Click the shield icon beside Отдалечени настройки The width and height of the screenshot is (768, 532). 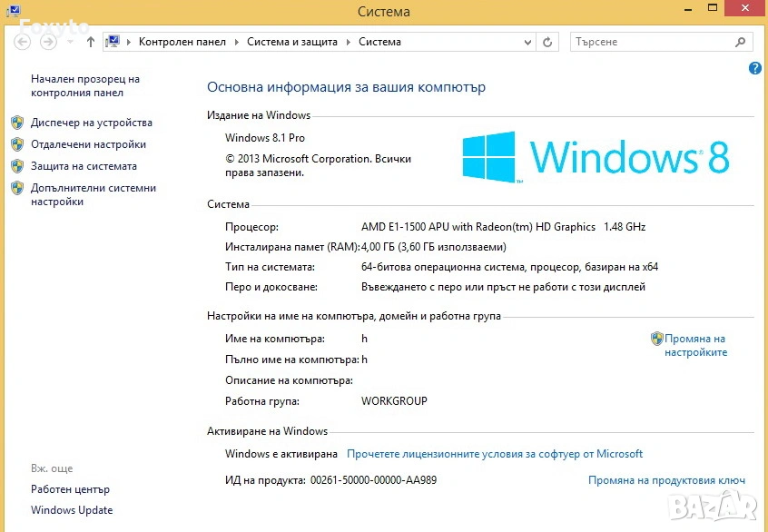[x=17, y=144]
